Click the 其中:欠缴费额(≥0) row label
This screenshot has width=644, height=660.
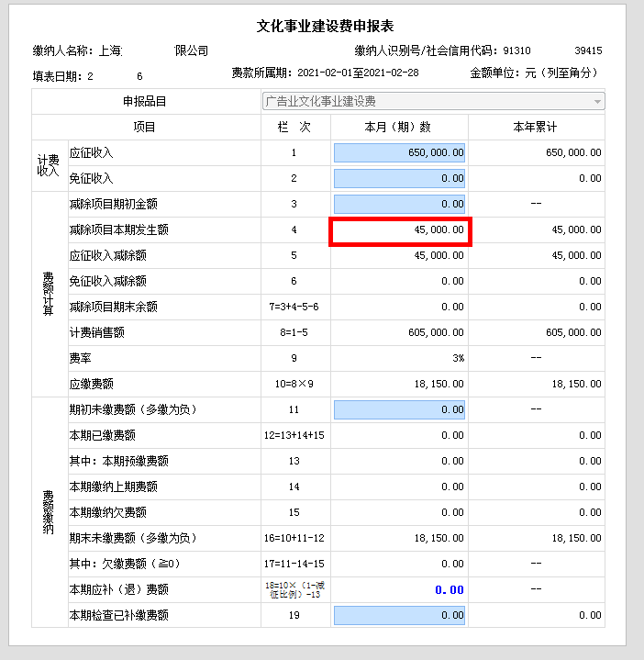125,564
